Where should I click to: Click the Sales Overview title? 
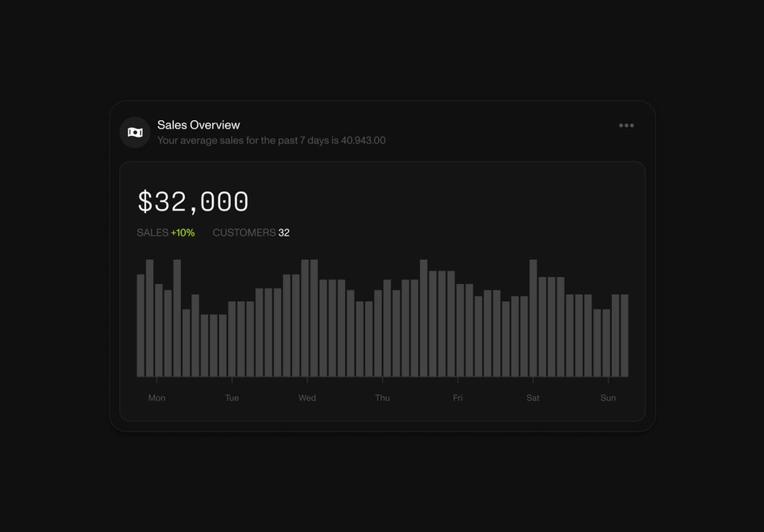click(198, 125)
